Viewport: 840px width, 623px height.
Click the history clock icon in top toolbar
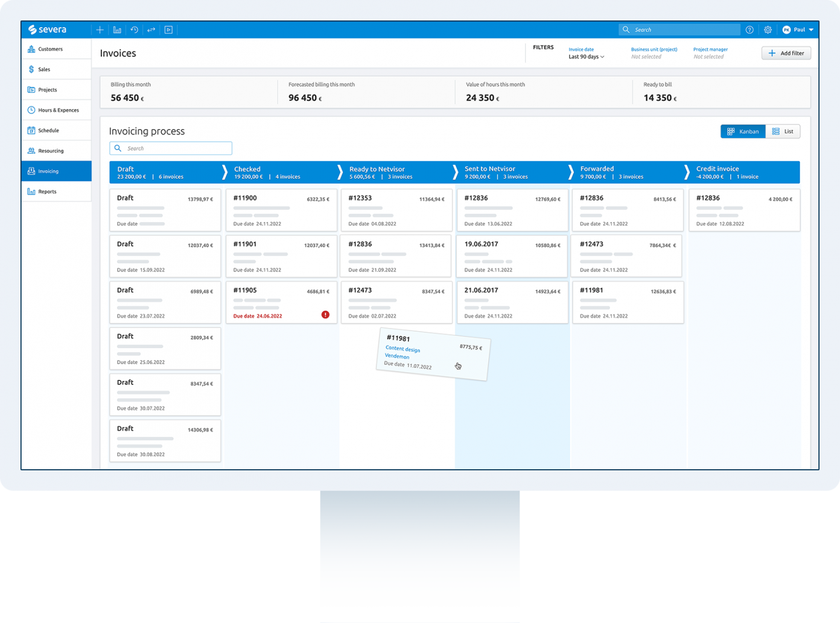134,30
